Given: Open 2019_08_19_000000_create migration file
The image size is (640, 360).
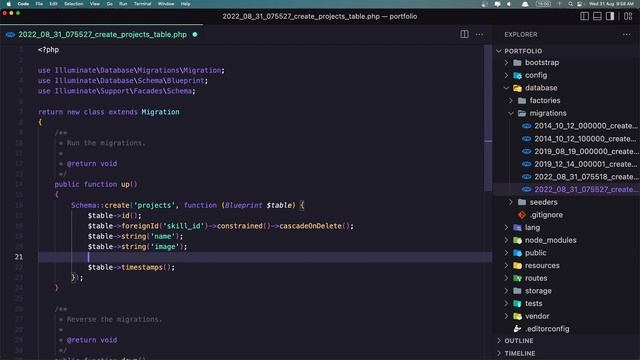Looking at the screenshot, I should pyautogui.click(x=567, y=151).
